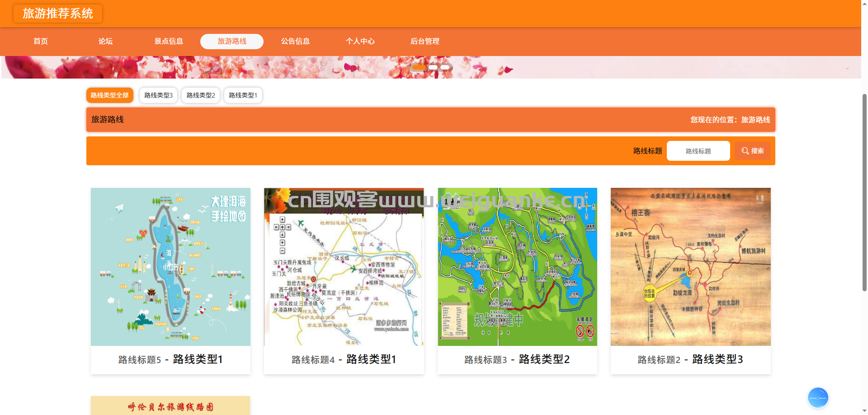Select the 旅游路线 nav tab
The image size is (868, 415).
(x=232, y=41)
